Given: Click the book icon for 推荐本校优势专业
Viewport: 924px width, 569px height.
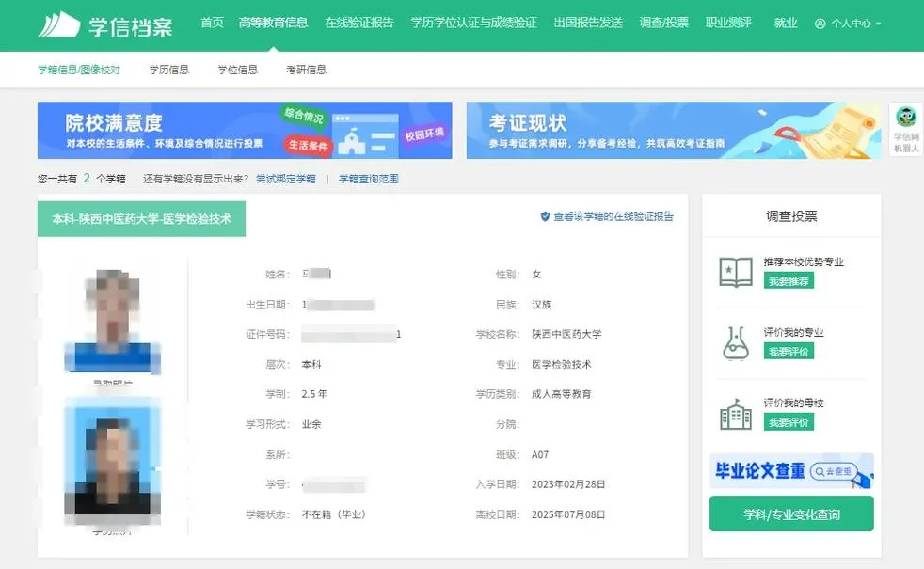Looking at the screenshot, I should pyautogui.click(x=736, y=272).
